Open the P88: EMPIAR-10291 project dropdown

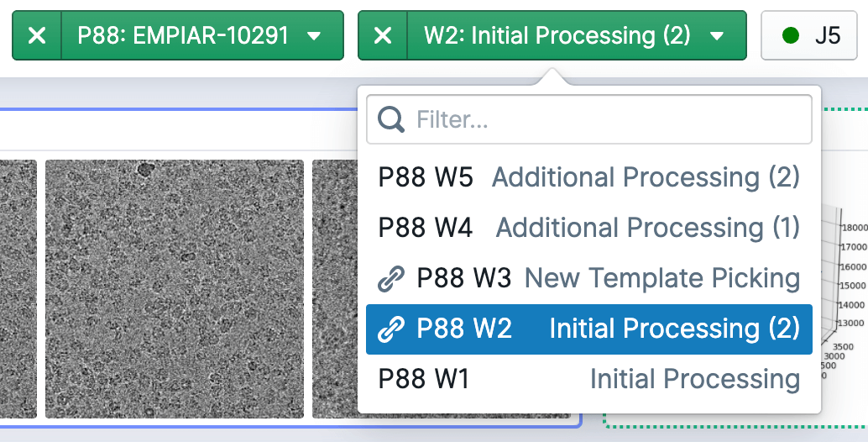[202, 35]
